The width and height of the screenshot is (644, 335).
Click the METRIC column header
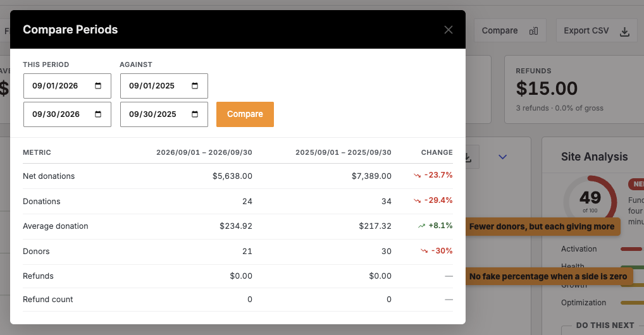click(37, 152)
